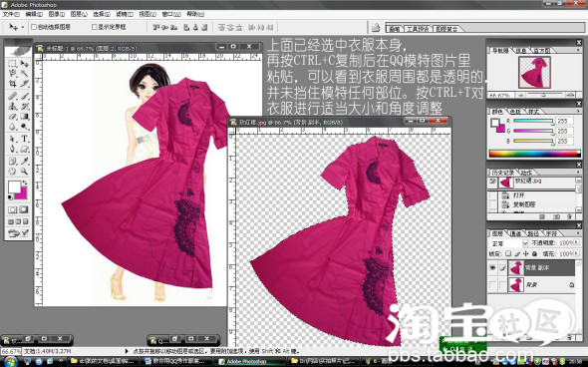Click the magenta background color swatch in toolbox
This screenshot has width=588, height=367.
click(x=23, y=194)
